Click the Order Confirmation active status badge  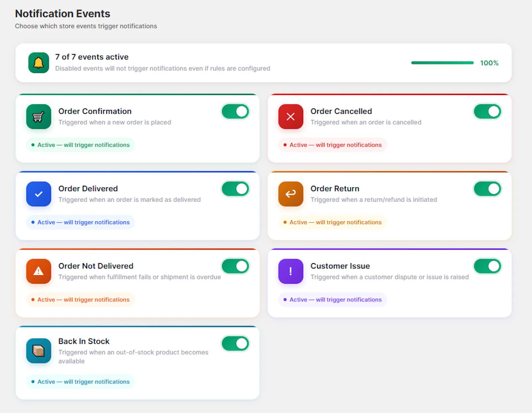click(80, 145)
